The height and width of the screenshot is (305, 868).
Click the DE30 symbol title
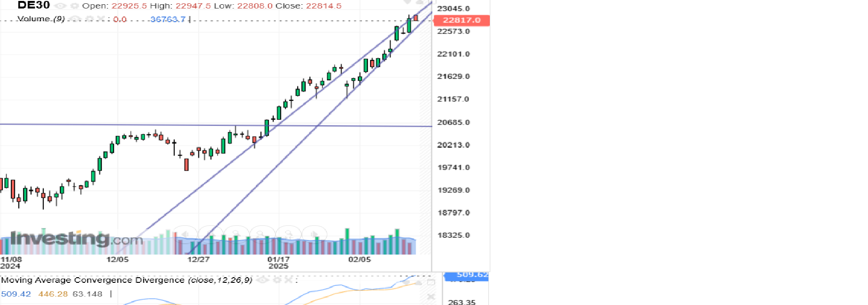33,6
